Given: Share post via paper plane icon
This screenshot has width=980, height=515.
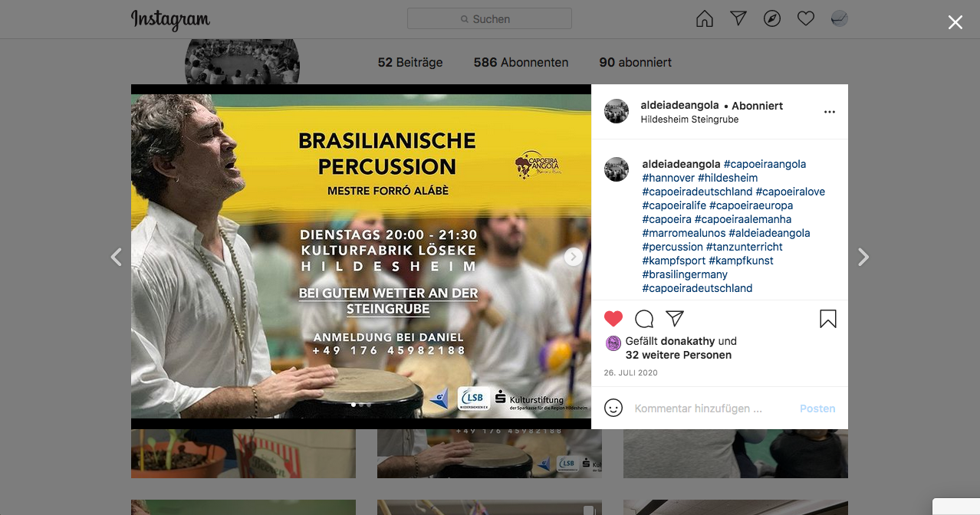Looking at the screenshot, I should pos(675,319).
